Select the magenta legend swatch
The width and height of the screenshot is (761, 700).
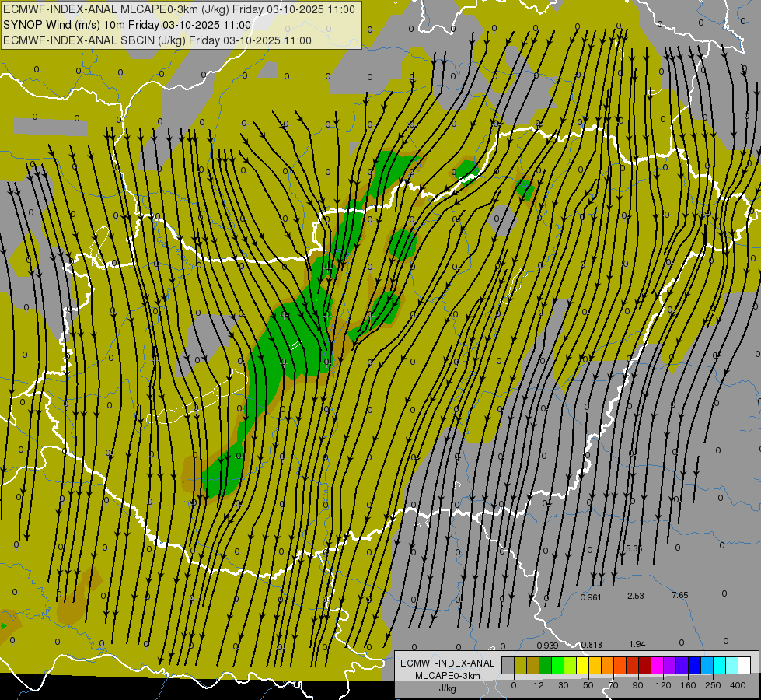click(658, 666)
